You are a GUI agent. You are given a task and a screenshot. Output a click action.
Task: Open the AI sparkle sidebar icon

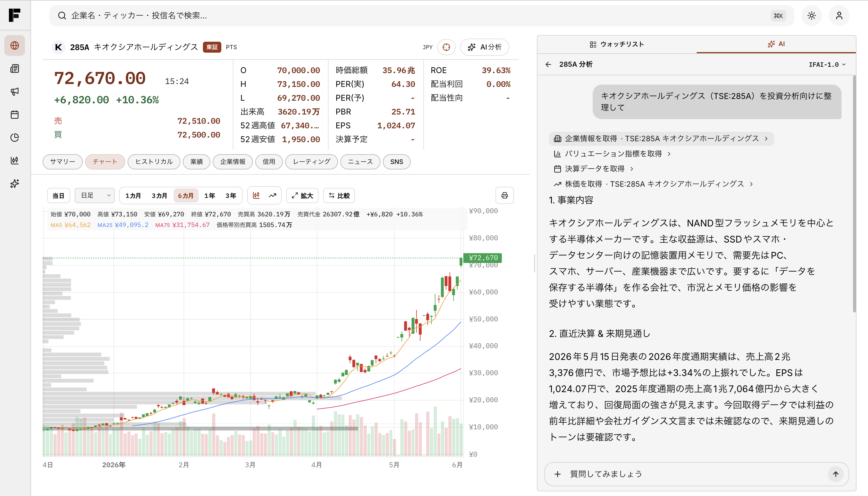[15, 183]
